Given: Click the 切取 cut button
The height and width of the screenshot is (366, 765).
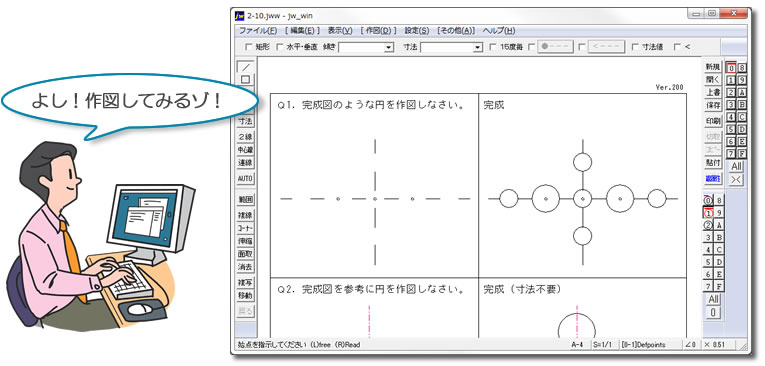Looking at the screenshot, I should pyautogui.click(x=713, y=137).
